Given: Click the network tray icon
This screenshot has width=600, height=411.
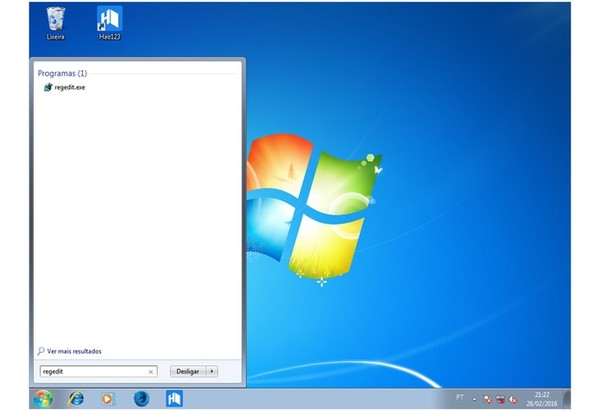Looking at the screenshot, I should 500,399.
